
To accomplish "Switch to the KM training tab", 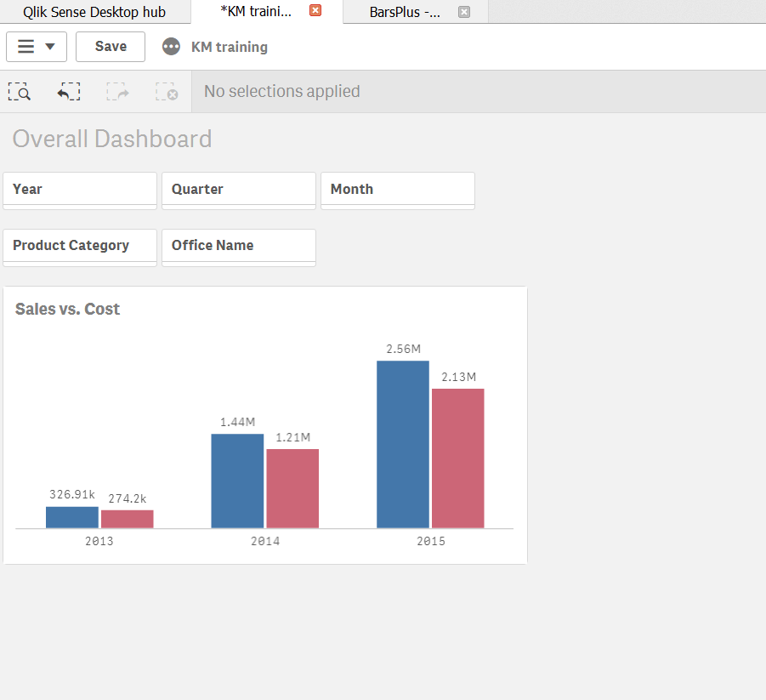I will [x=256, y=11].
